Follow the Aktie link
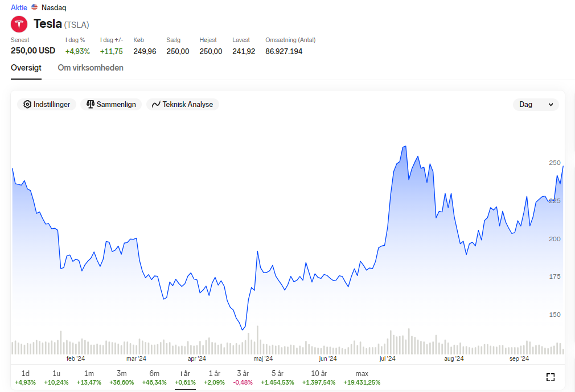Screen dimensions: 575x392 click(19, 7)
